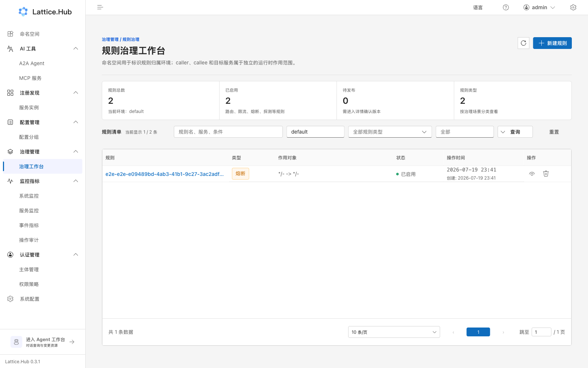Click the Lattice.Hub logo icon
The height and width of the screenshot is (368, 588).
click(x=23, y=12)
